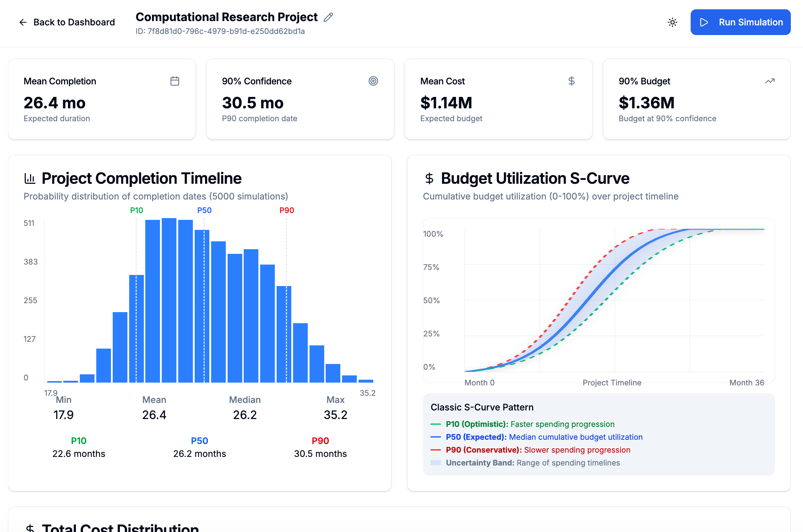Image resolution: width=803 pixels, height=532 pixels.
Task: Click the Uncertainty Band legend color swatch
Action: click(x=435, y=463)
